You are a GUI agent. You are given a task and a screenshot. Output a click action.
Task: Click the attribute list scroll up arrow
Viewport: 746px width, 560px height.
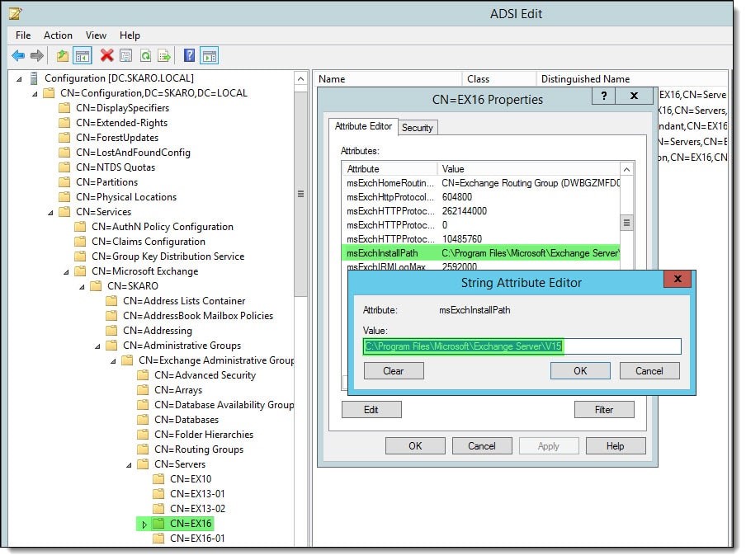pyautogui.click(x=626, y=170)
